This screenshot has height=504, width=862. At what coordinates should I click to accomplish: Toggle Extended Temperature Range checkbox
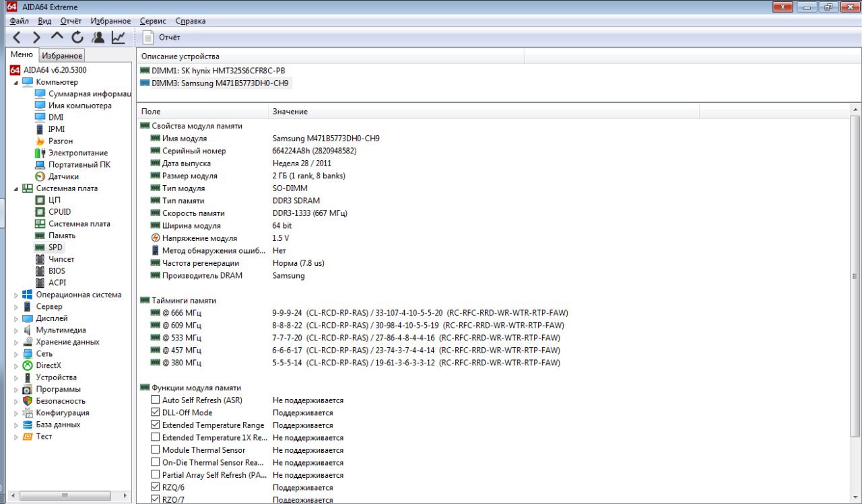(156, 425)
